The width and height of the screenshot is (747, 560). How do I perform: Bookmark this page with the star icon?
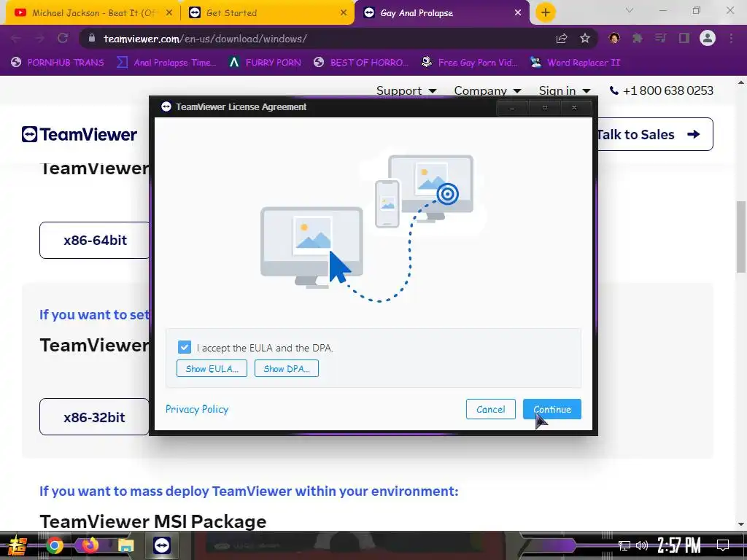[x=585, y=39]
